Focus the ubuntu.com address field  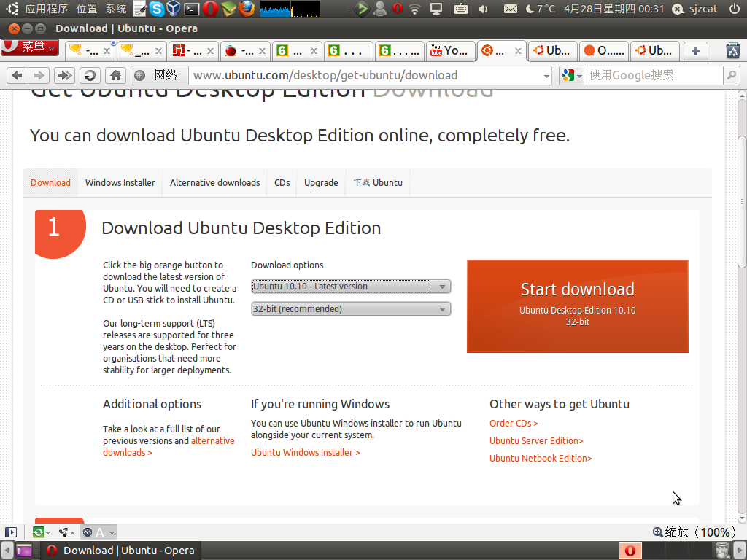(x=365, y=75)
